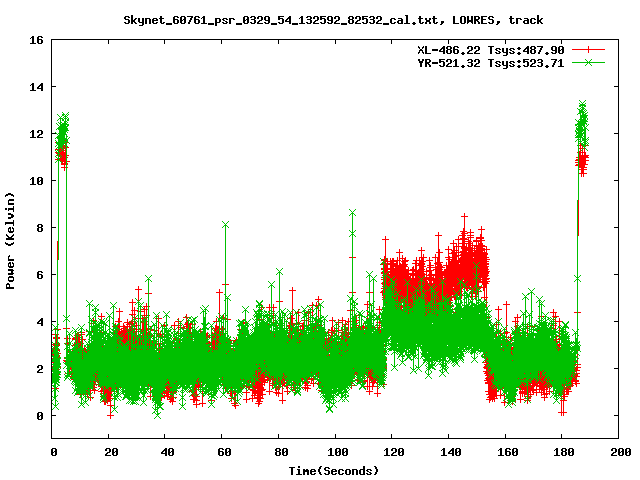Click the x-axis tick label 80
Image resolution: width=640 pixels, height=480 pixels.
[x=281, y=452]
